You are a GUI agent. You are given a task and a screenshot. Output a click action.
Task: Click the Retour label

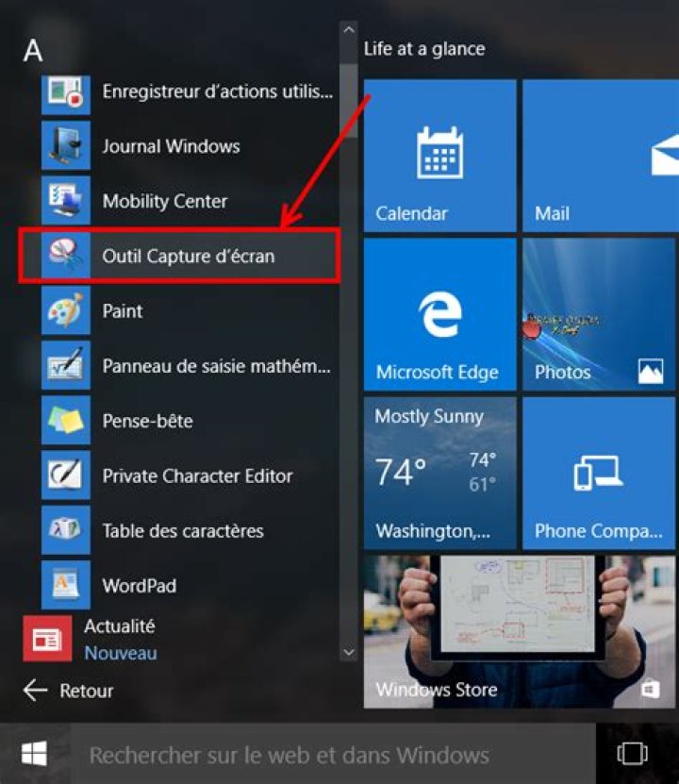point(87,691)
